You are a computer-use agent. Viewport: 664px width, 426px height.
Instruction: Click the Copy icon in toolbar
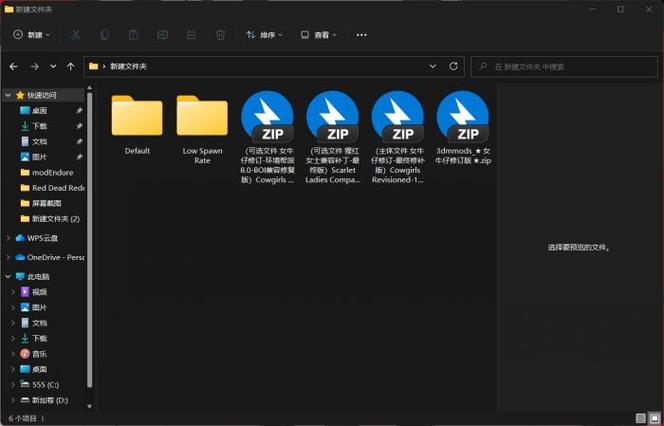click(x=105, y=35)
